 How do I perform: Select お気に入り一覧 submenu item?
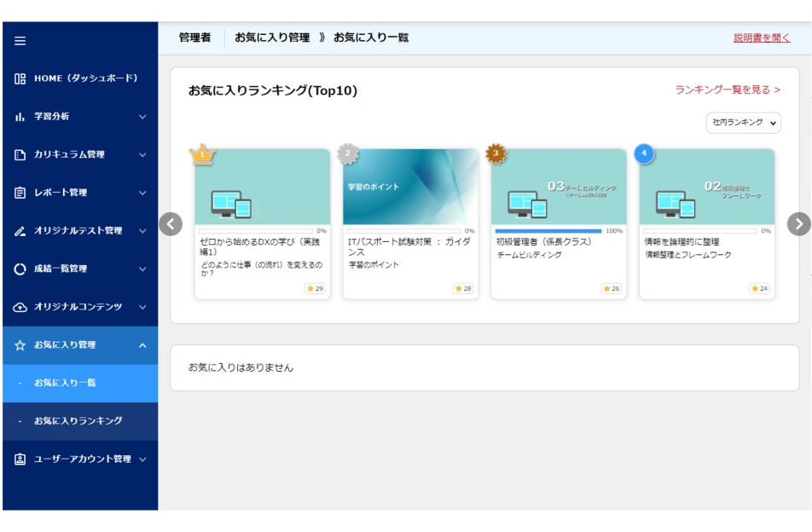tap(78, 383)
